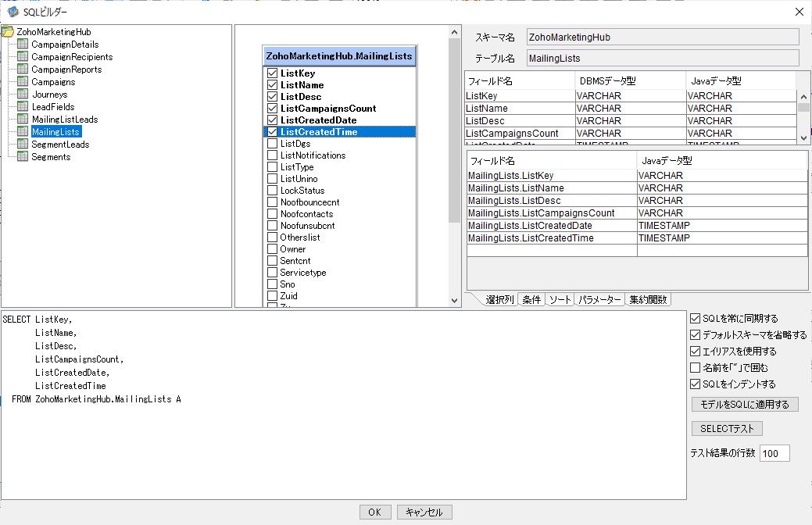Check the ListType column checkbox
This screenshot has width=812, height=525.
[273, 166]
